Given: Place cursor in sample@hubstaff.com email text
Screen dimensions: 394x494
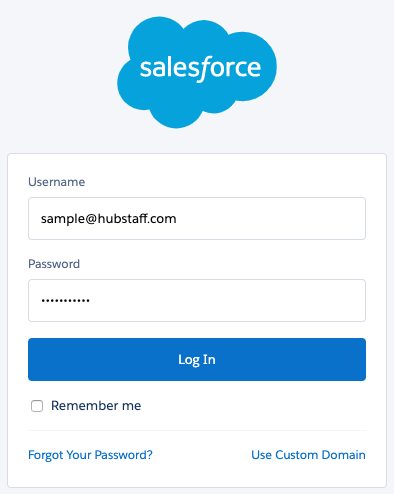Looking at the screenshot, I should [109, 219].
